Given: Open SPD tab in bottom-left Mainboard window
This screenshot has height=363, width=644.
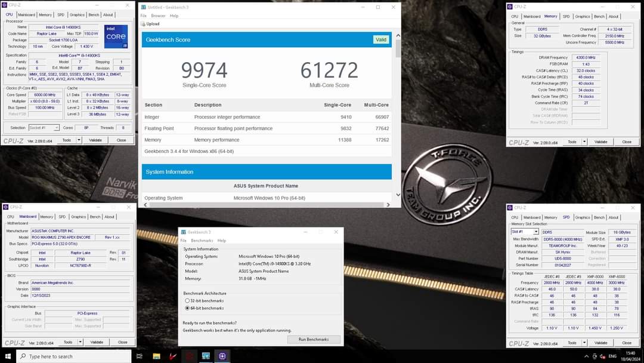Looking at the screenshot, I should pyautogui.click(x=62, y=217).
